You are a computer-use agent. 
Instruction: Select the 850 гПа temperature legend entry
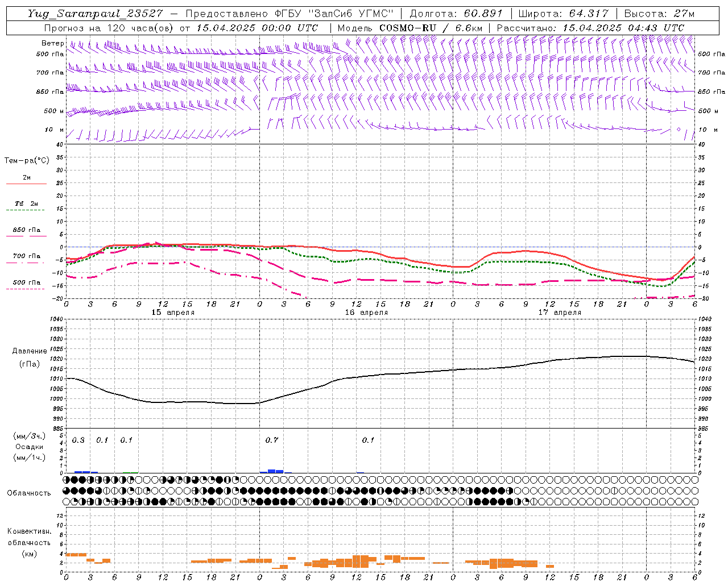[26, 231]
